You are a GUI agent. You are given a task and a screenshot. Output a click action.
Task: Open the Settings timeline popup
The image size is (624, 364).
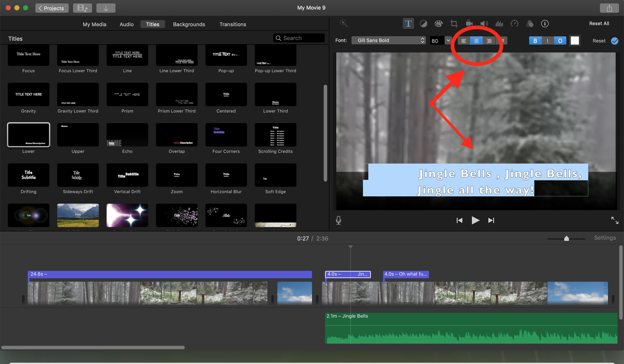click(x=605, y=238)
